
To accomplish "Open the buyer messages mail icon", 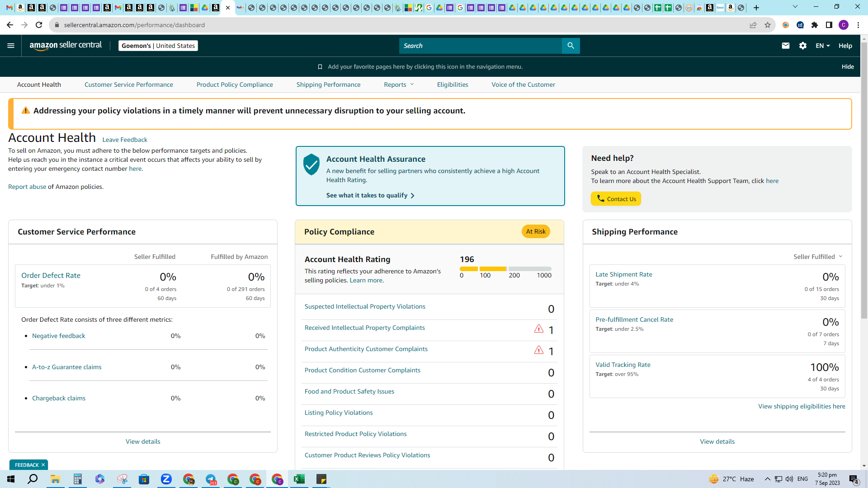I will point(786,46).
